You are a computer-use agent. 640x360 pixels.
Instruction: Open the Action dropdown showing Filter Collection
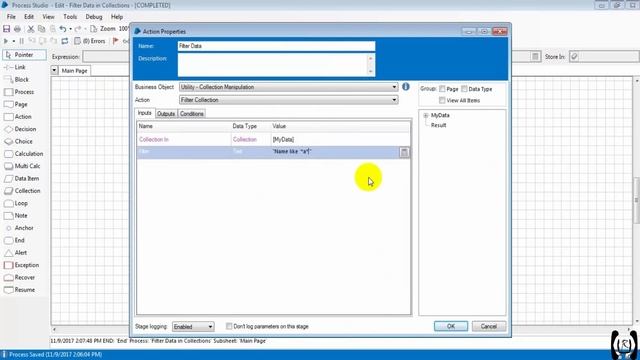289,100
